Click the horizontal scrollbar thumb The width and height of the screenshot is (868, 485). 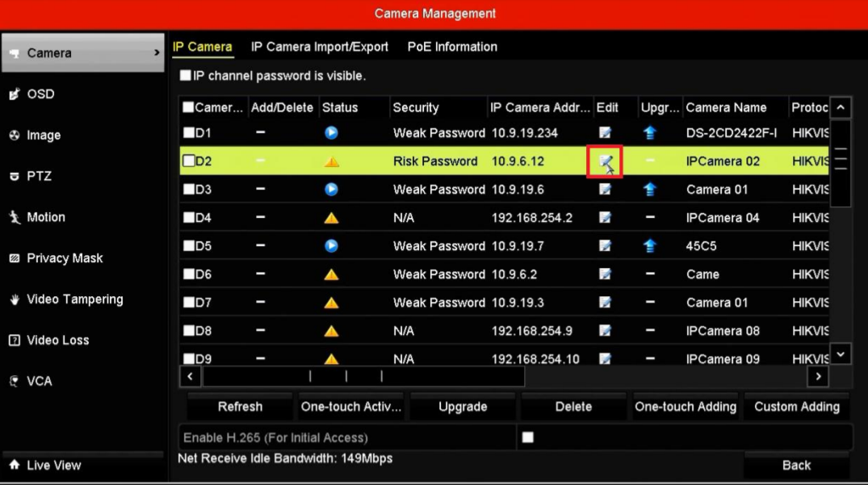(x=363, y=377)
